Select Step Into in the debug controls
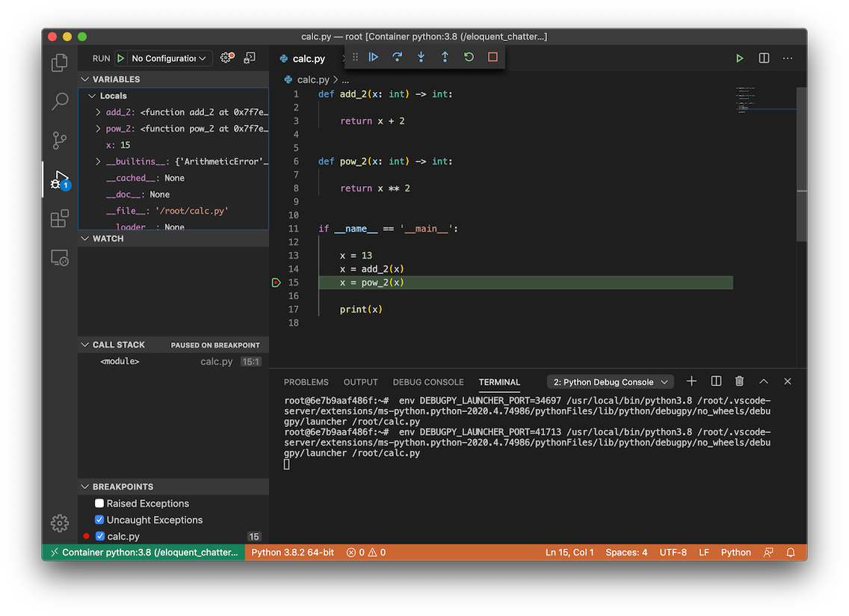The height and width of the screenshot is (616, 849). click(x=421, y=57)
